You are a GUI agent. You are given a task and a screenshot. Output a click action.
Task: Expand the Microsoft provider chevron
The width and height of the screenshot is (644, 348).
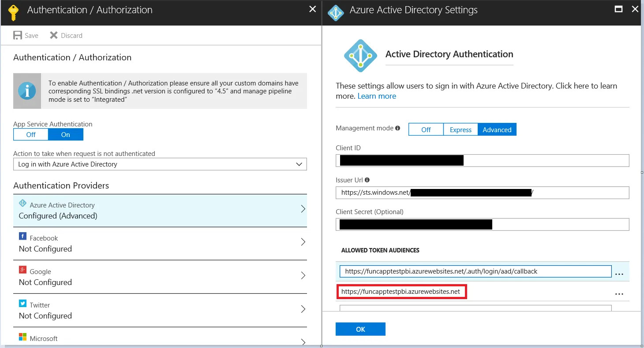(303, 342)
